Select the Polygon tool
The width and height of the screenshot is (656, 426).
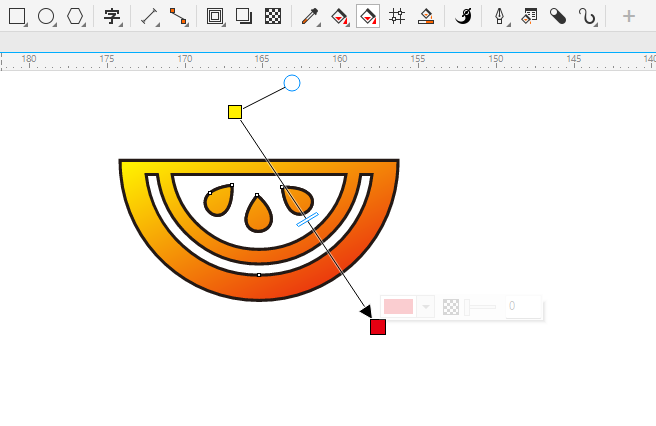(x=75, y=16)
